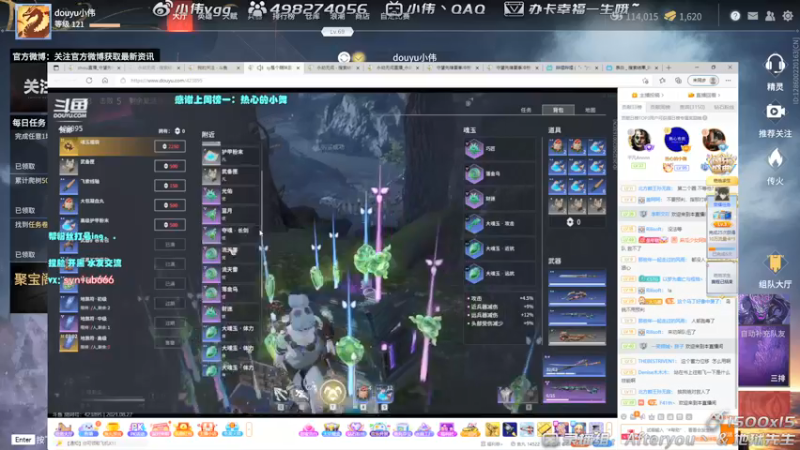Image resolution: width=800 pixels, height=450 pixels.
Task: Click the Douyu logo in stream player
Action: pyautogui.click(x=71, y=108)
